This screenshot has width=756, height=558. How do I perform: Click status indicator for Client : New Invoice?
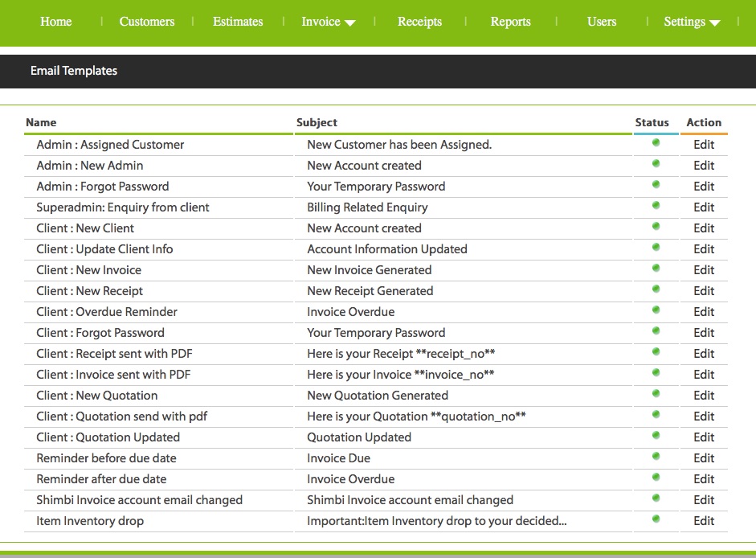tap(656, 269)
